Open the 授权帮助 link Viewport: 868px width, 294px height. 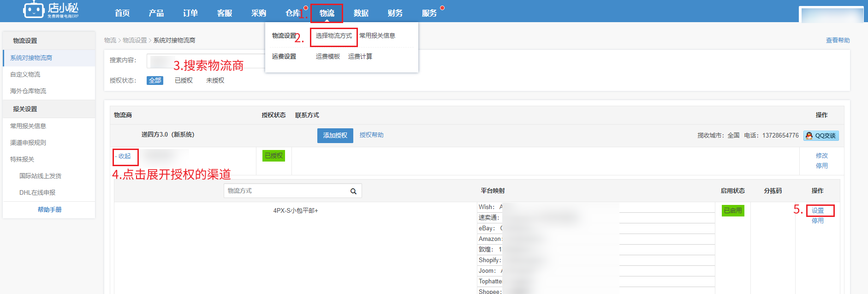(x=371, y=135)
